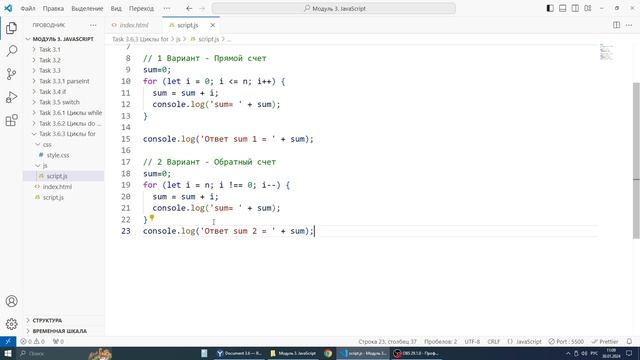Click the command center search box

pyautogui.click(x=334, y=8)
